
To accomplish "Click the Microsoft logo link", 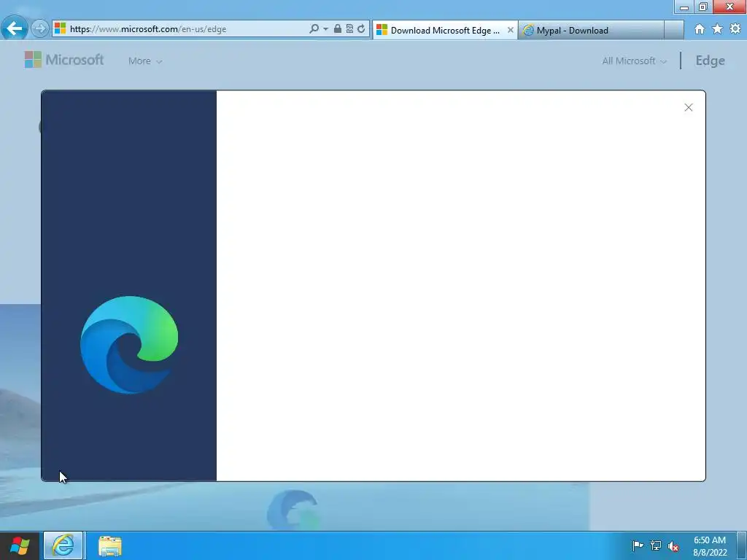I will tap(64, 60).
